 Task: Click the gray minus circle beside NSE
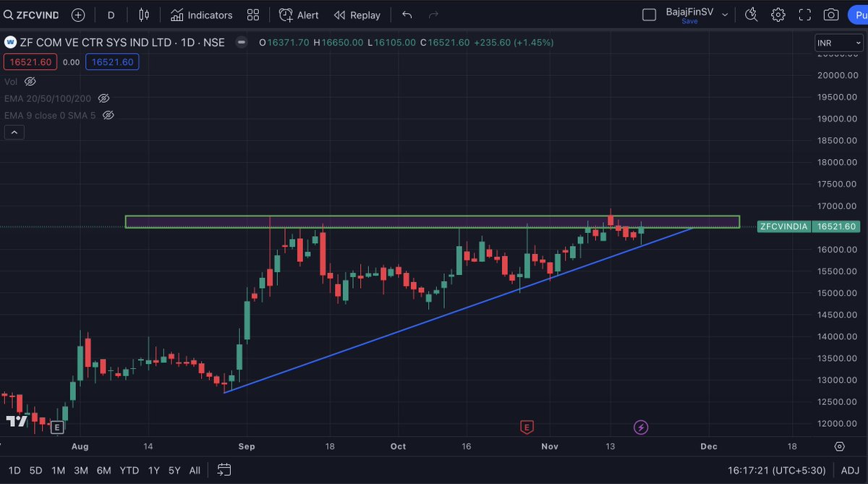[x=242, y=43]
